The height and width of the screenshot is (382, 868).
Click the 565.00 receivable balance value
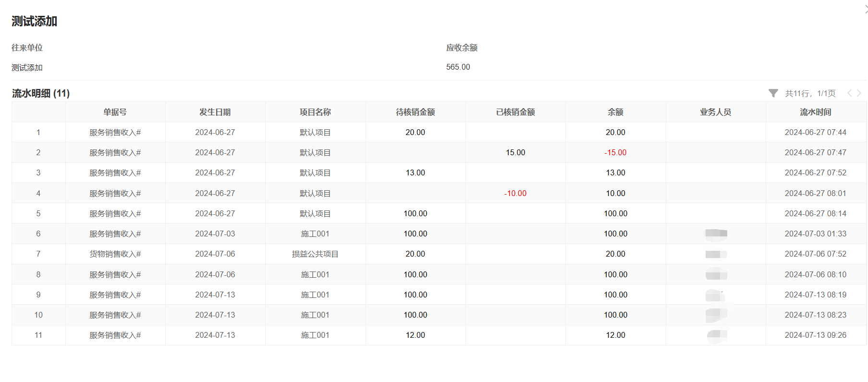point(458,67)
